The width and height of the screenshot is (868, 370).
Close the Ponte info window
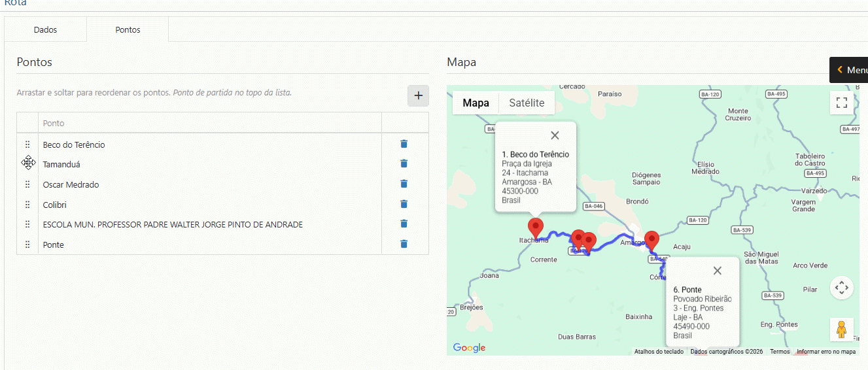(718, 271)
